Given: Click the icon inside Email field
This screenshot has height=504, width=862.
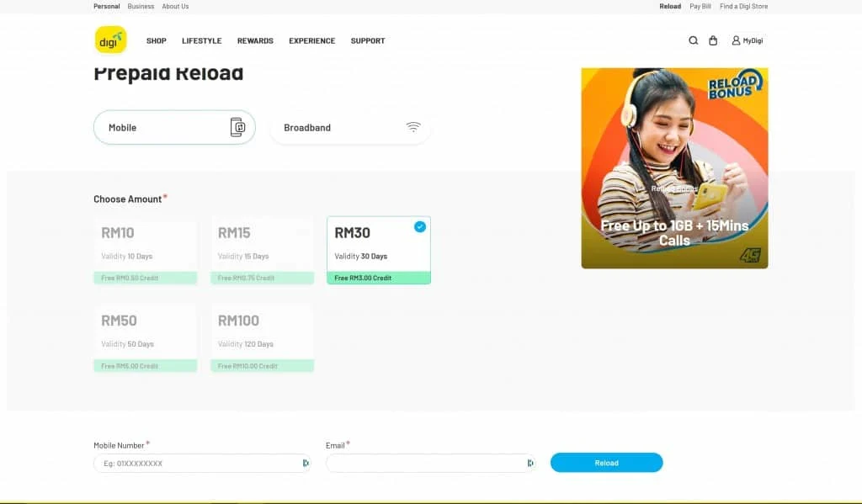Looking at the screenshot, I should [x=529, y=463].
